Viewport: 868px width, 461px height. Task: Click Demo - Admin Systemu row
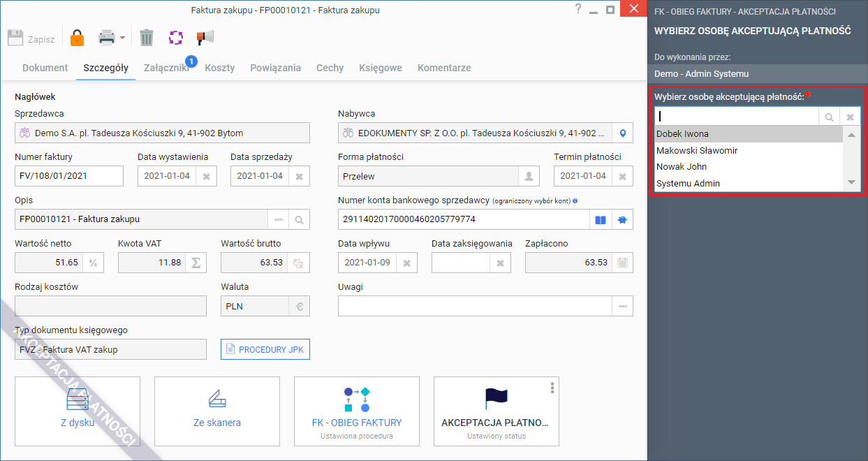[x=758, y=73]
